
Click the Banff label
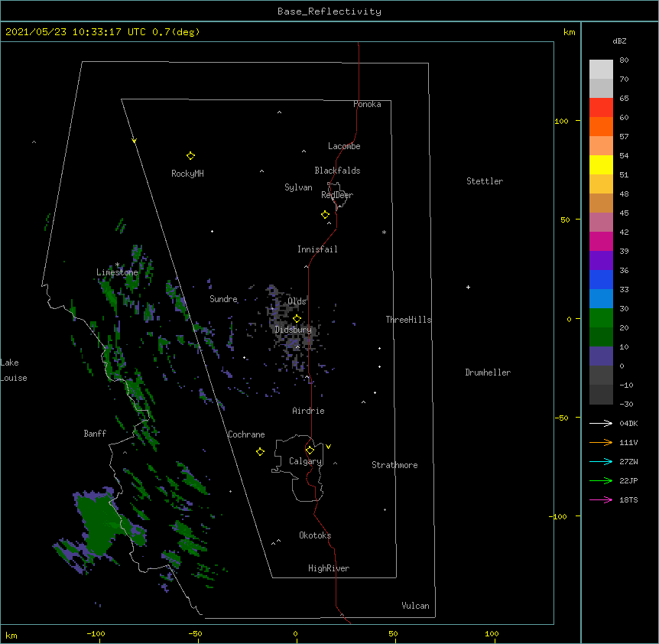point(95,434)
